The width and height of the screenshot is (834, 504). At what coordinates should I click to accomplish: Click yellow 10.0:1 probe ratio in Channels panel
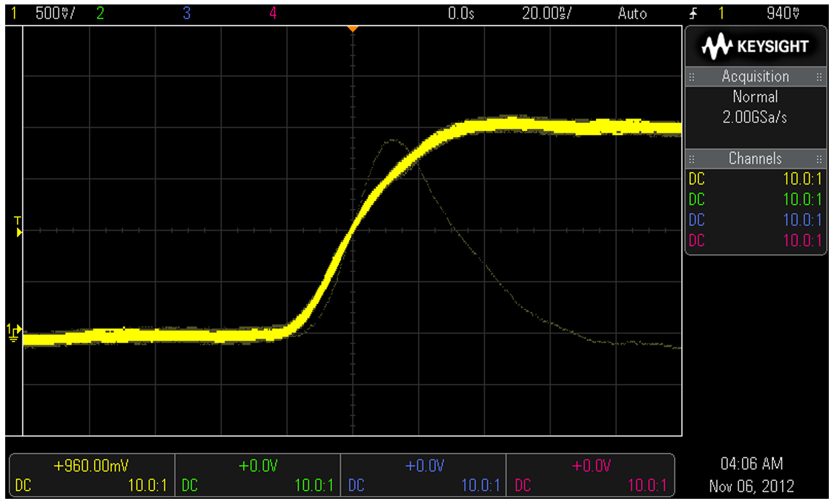pyautogui.click(x=803, y=179)
